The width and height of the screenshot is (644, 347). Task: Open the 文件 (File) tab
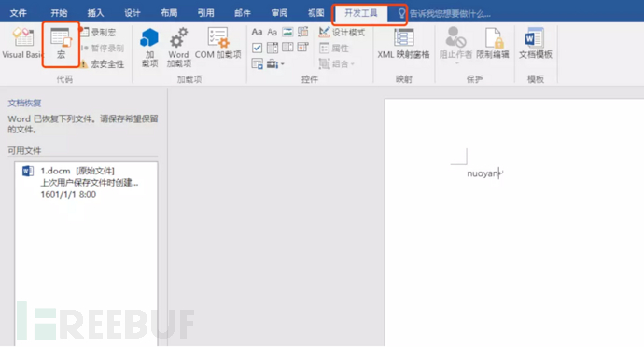pos(18,13)
